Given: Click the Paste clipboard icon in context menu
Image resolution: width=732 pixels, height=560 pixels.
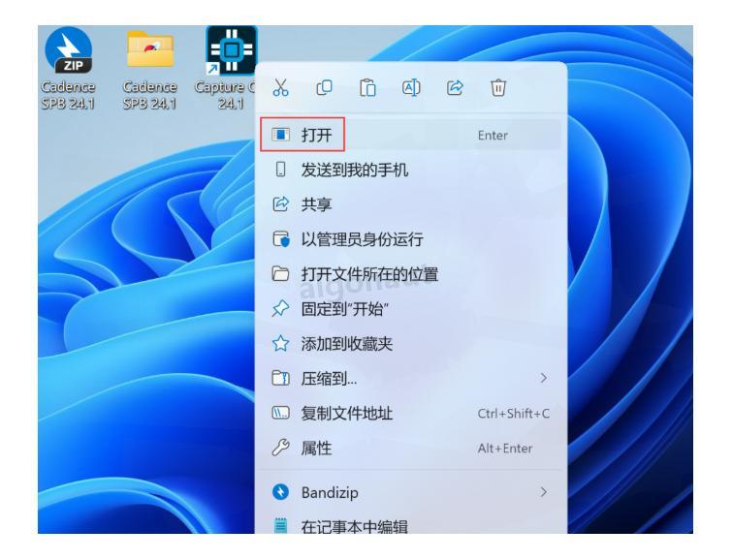Looking at the screenshot, I should click(x=367, y=88).
